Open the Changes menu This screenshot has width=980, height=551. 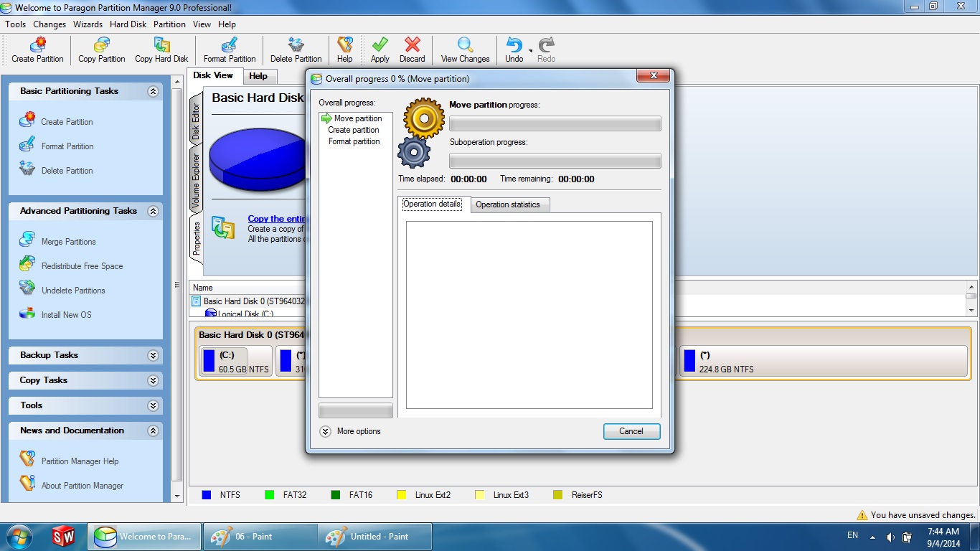click(x=50, y=24)
